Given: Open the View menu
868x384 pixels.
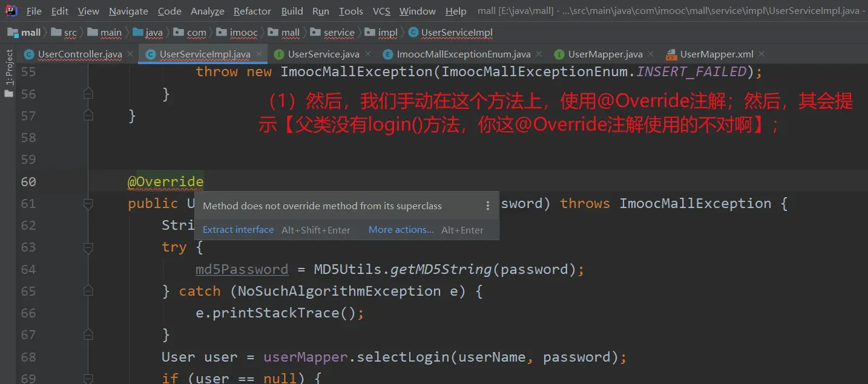Looking at the screenshot, I should pyautogui.click(x=88, y=11).
